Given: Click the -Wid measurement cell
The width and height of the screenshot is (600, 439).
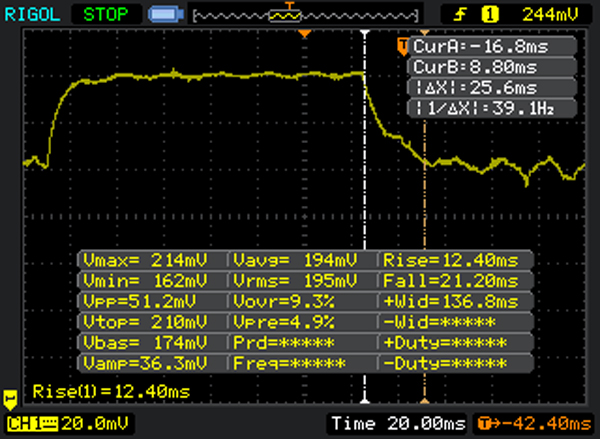Looking at the screenshot, I should (439, 322).
